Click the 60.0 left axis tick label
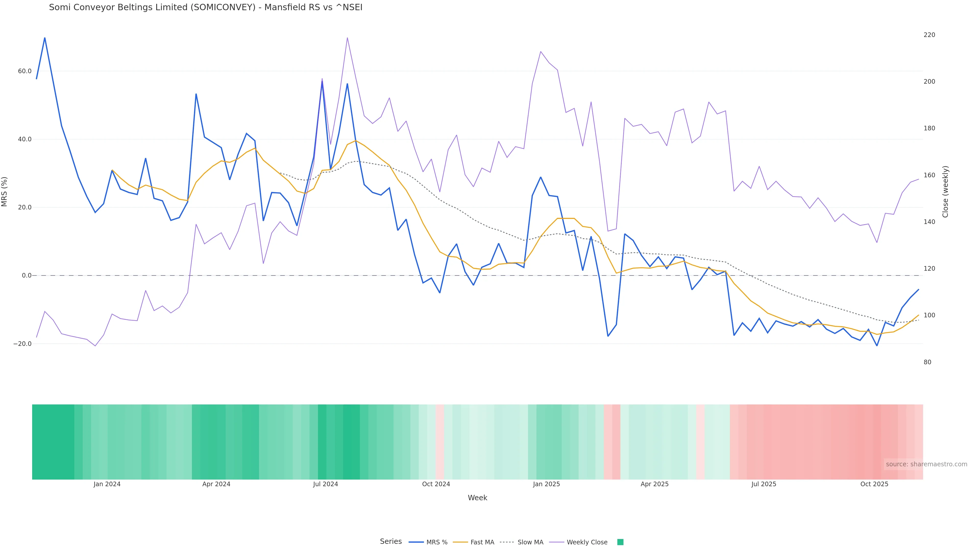The width and height of the screenshot is (980, 551). tap(25, 71)
